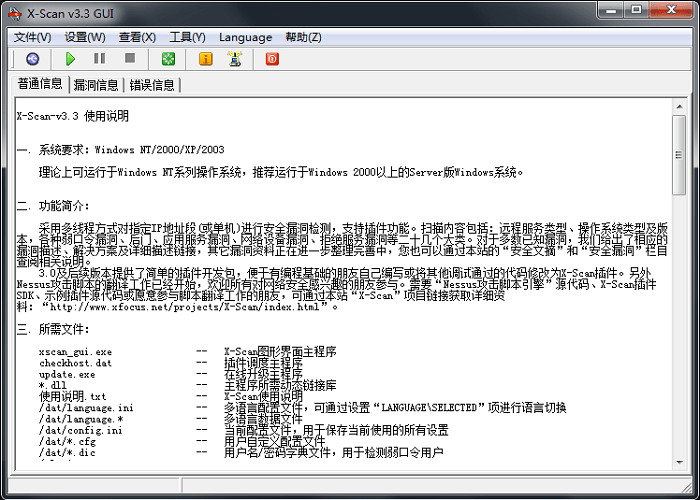The width and height of the screenshot is (700, 500).
Task: Stop the scan with the square icon
Action: coord(129,60)
